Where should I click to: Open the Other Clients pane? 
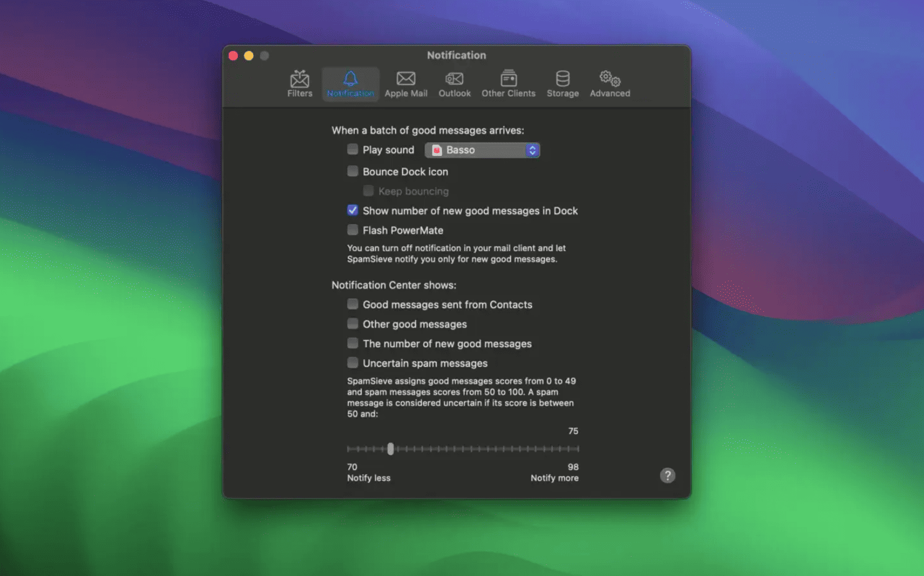click(508, 84)
